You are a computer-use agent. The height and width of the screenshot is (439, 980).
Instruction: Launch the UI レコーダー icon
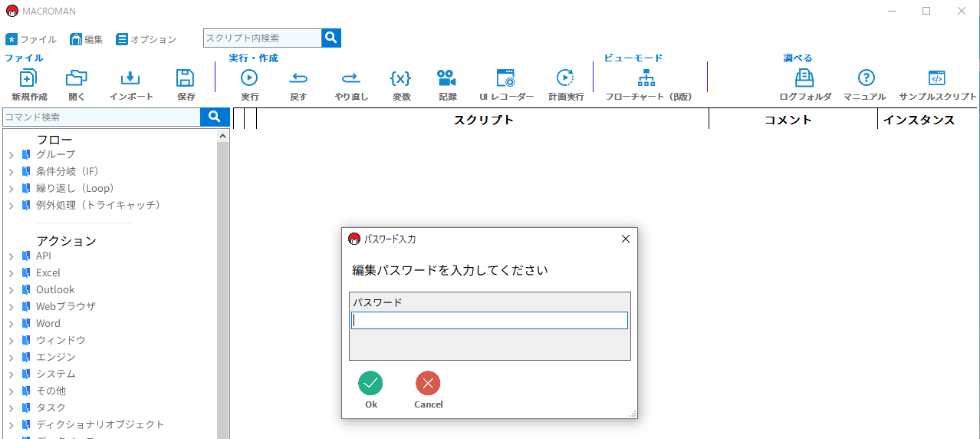(505, 78)
